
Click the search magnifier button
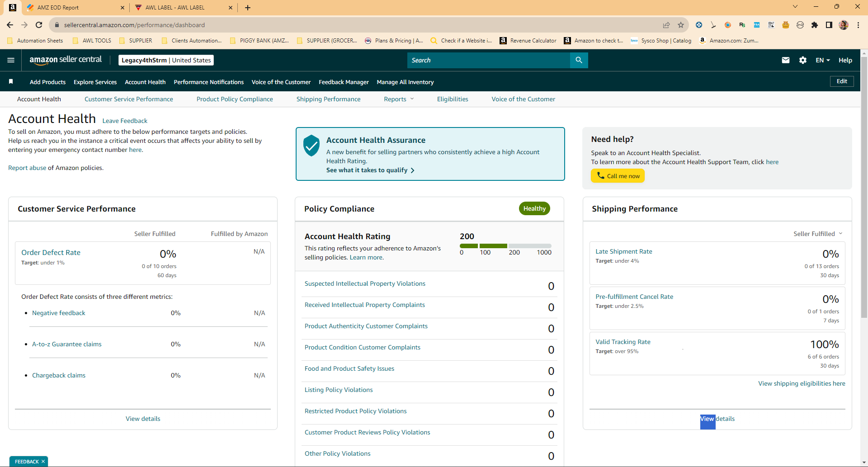click(579, 60)
